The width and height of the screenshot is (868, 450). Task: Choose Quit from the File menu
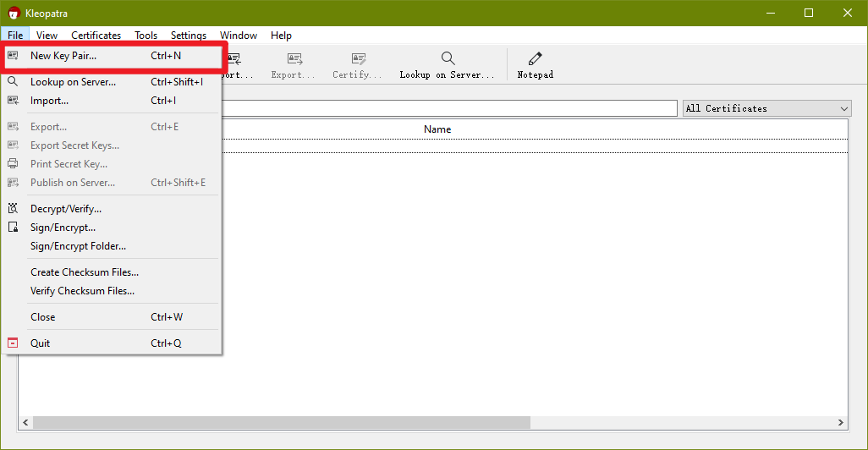coord(113,343)
